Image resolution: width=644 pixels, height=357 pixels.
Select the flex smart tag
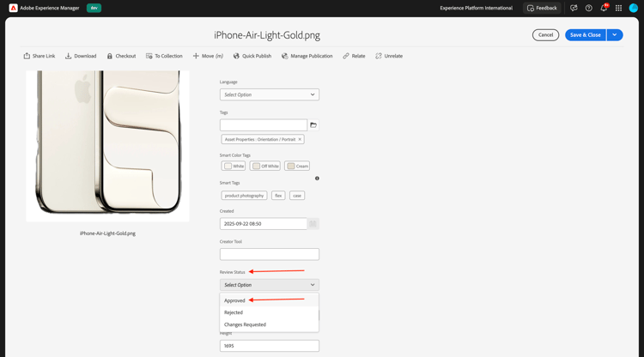278,196
